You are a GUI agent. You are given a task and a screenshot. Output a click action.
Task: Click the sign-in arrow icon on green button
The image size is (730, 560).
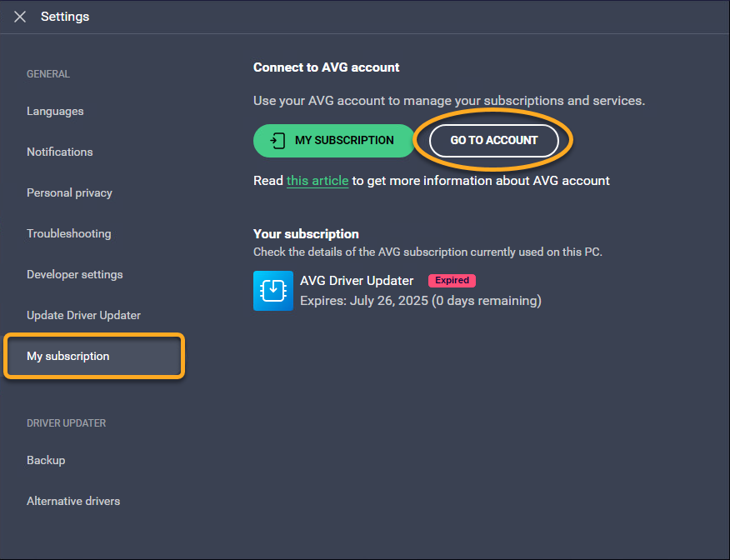point(278,141)
